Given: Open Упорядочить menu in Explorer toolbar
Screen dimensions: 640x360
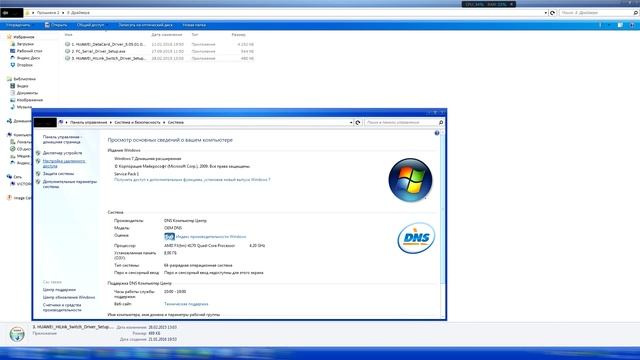Looking at the screenshot, I should 18,25.
